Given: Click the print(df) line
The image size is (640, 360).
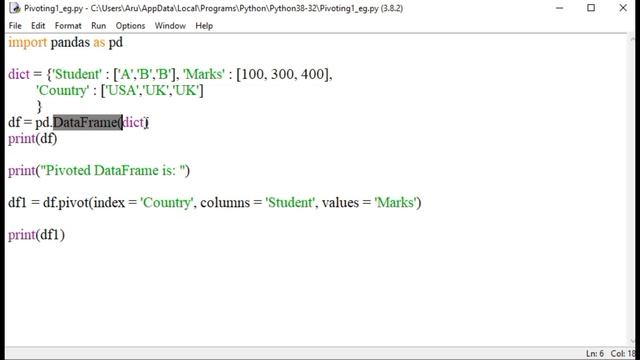Looking at the screenshot, I should click(33, 139).
